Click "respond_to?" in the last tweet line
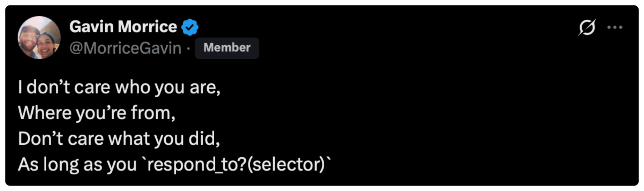This screenshot has width=644, height=191. pyautogui.click(x=197, y=165)
